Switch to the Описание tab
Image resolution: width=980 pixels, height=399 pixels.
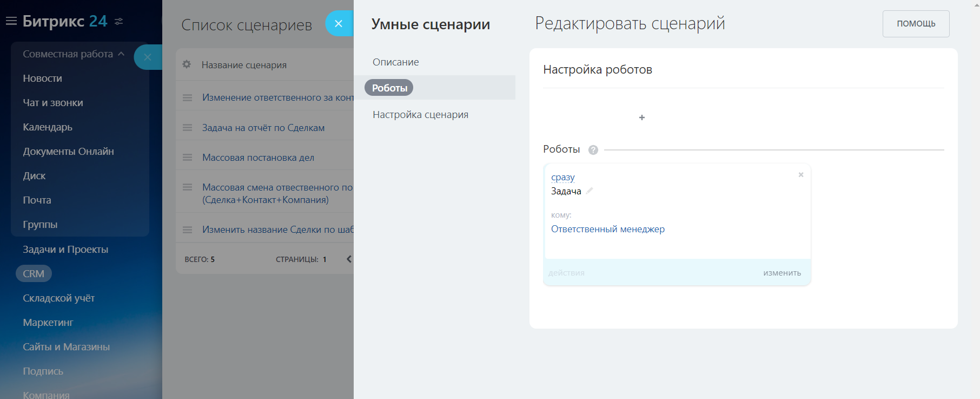(x=395, y=62)
